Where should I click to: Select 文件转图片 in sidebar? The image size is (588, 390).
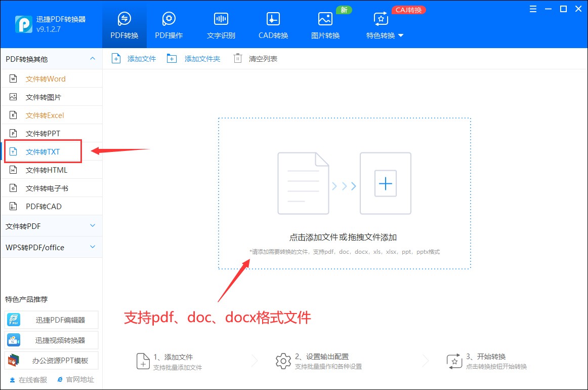tap(52, 97)
